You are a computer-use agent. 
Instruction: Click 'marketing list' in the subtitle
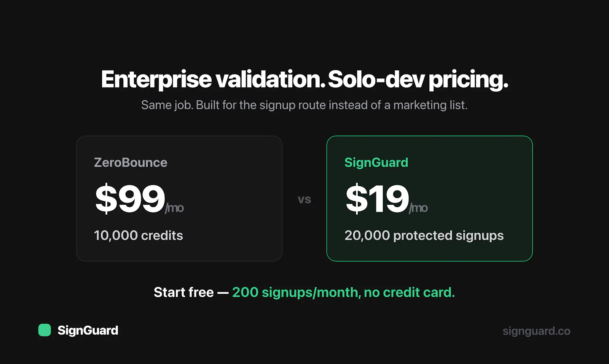(430, 105)
